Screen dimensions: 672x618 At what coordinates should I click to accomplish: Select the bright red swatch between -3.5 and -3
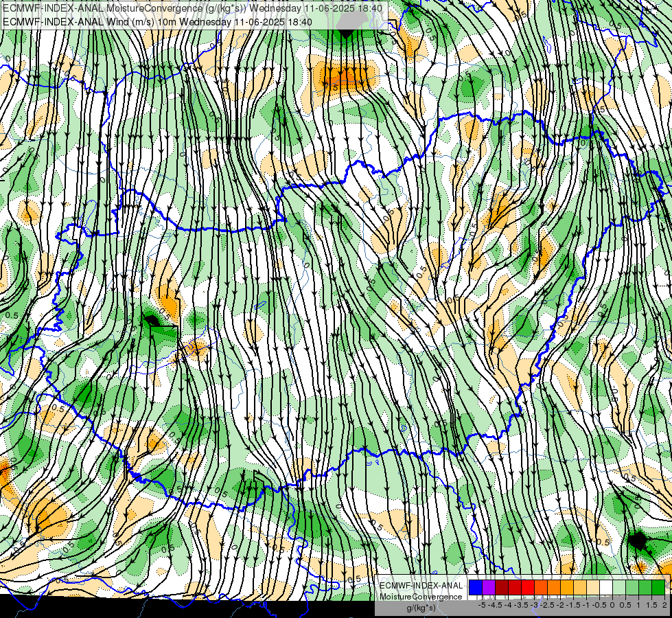click(x=528, y=588)
